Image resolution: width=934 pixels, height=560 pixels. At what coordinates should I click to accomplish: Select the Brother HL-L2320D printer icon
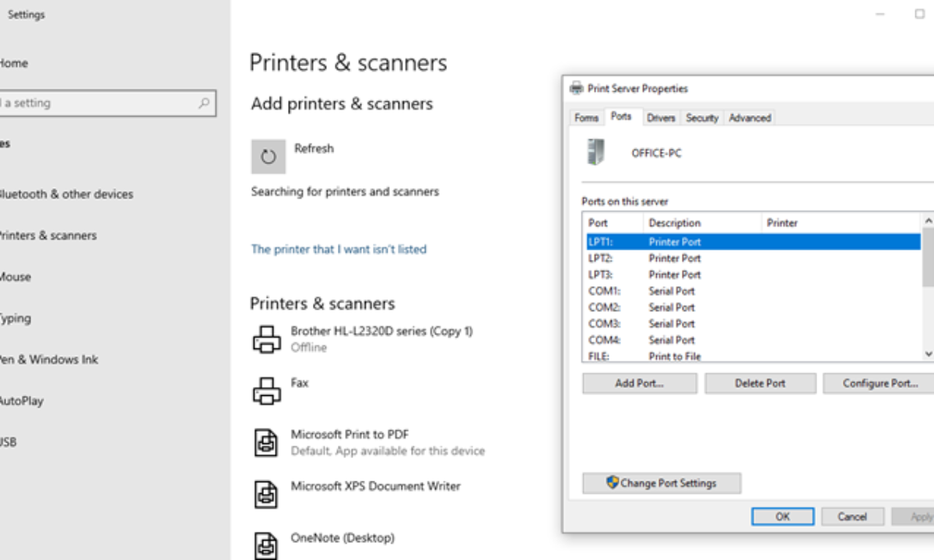point(266,339)
